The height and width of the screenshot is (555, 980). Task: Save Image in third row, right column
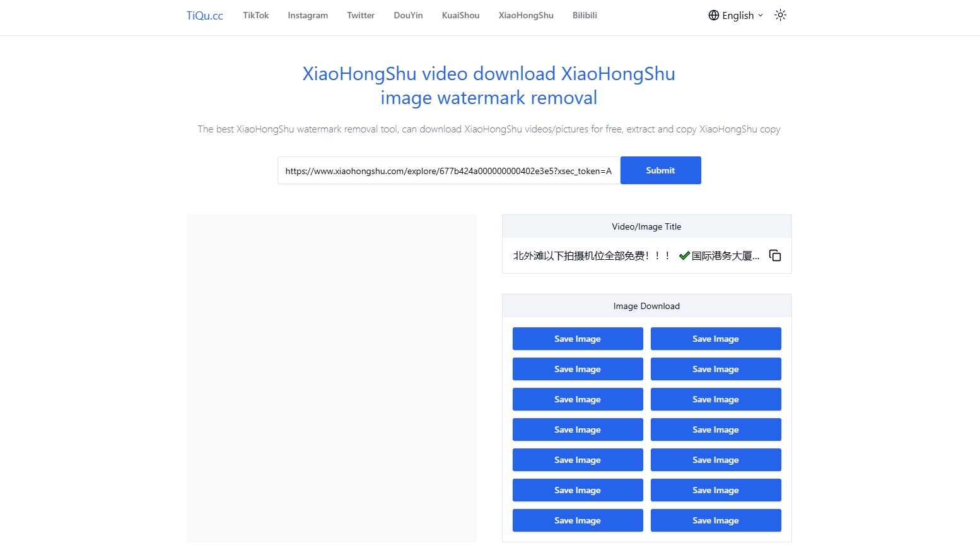click(x=716, y=399)
